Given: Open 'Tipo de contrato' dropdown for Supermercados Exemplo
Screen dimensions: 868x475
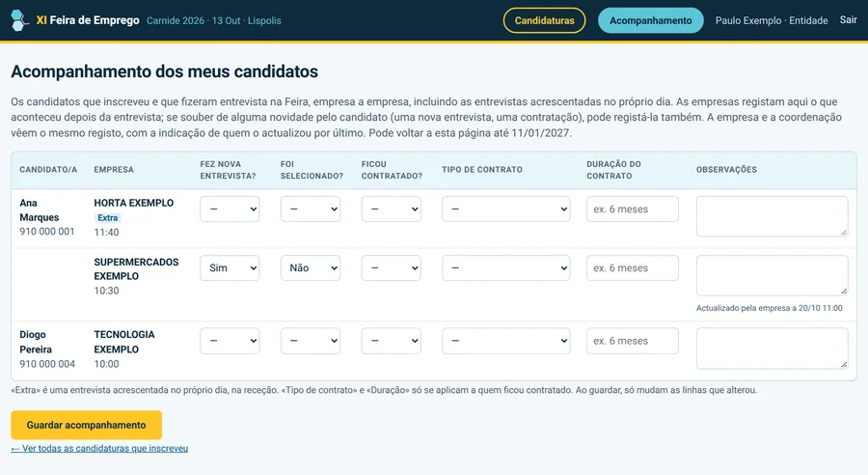Looking at the screenshot, I should [x=506, y=267].
